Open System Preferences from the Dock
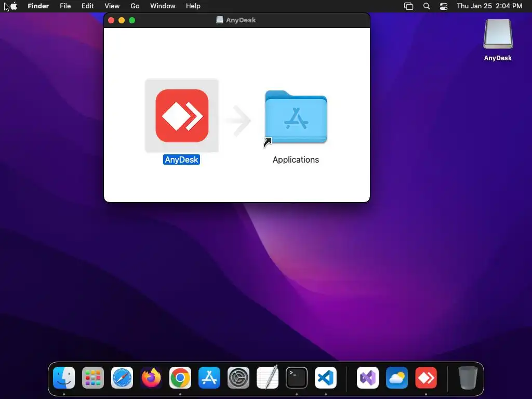 point(238,378)
